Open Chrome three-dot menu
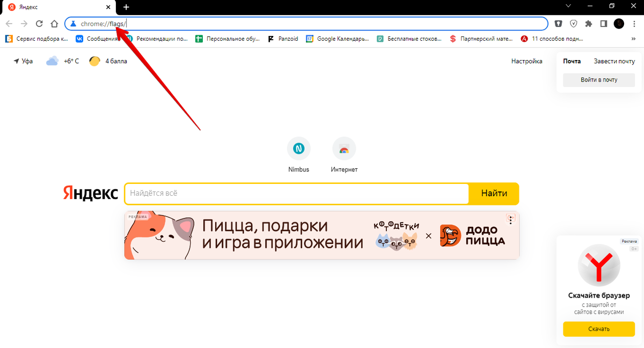This screenshot has height=348, width=644. [x=634, y=24]
